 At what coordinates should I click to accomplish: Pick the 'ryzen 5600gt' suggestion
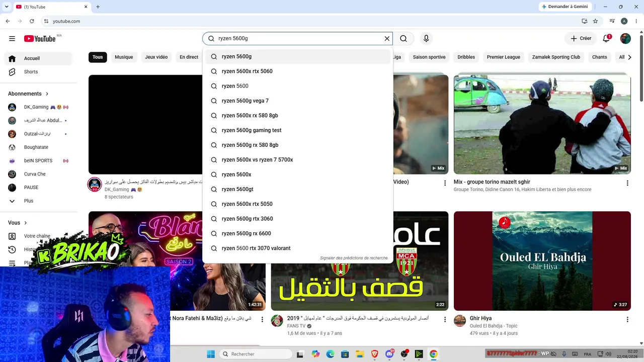[x=297, y=189]
